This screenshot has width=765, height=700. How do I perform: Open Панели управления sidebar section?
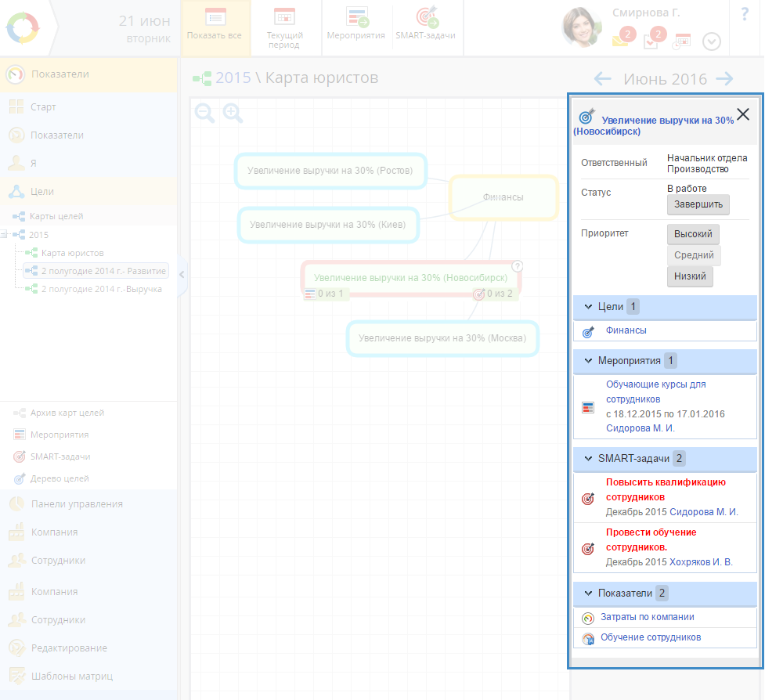tap(88, 504)
